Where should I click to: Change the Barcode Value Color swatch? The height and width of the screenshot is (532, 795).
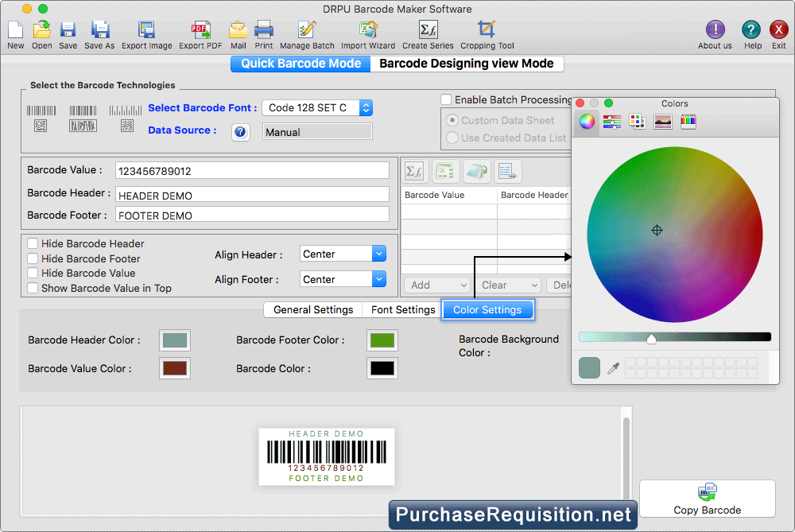[x=173, y=368]
